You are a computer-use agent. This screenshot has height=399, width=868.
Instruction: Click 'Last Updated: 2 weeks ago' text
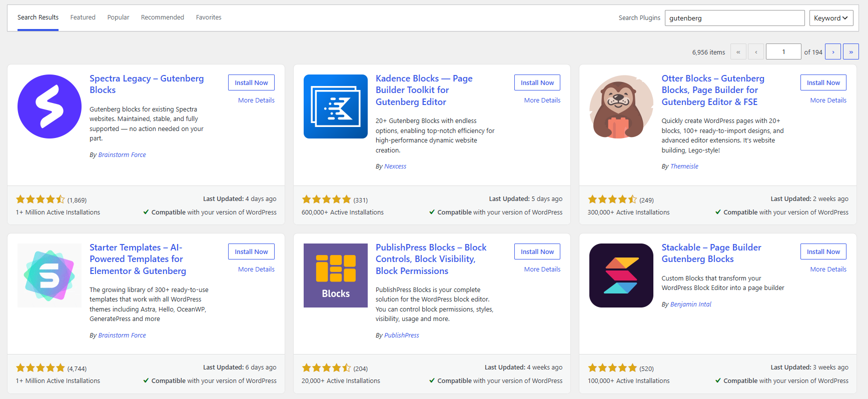point(809,199)
